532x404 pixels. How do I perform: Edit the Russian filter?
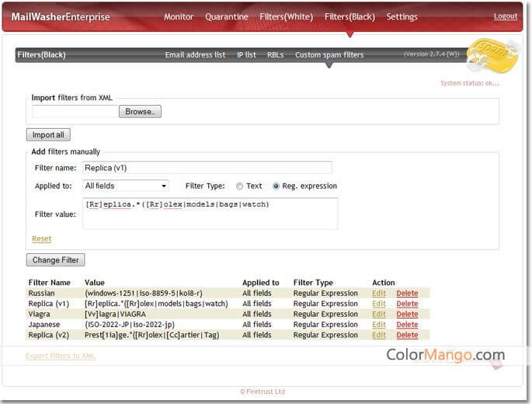coord(379,293)
